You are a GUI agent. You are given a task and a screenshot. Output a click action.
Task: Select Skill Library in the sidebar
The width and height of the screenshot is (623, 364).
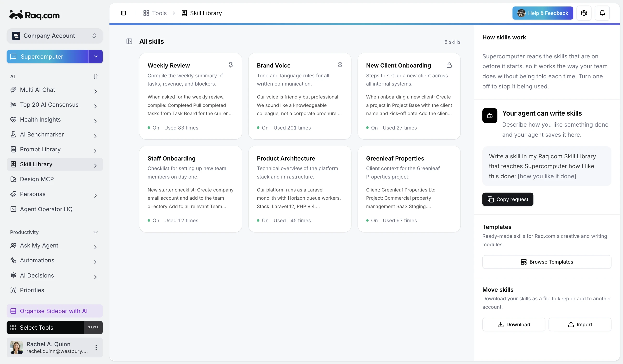[55, 164]
